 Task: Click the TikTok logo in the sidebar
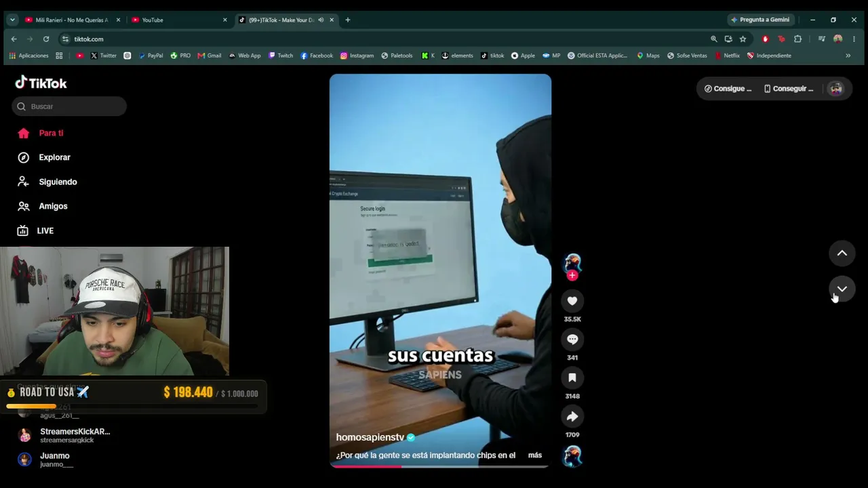41,83
